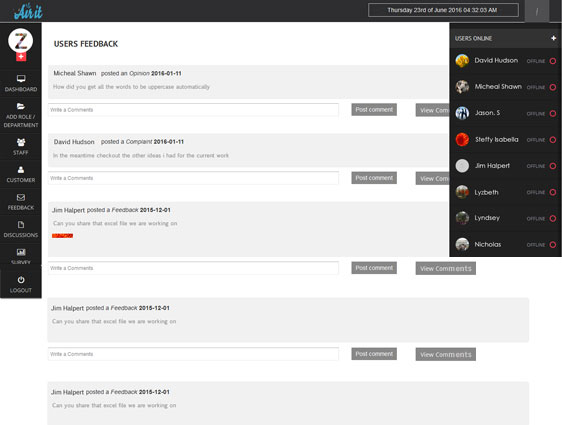Select the Add Role / Department folder icon
This screenshot has width=562, height=425.
[x=21, y=106]
